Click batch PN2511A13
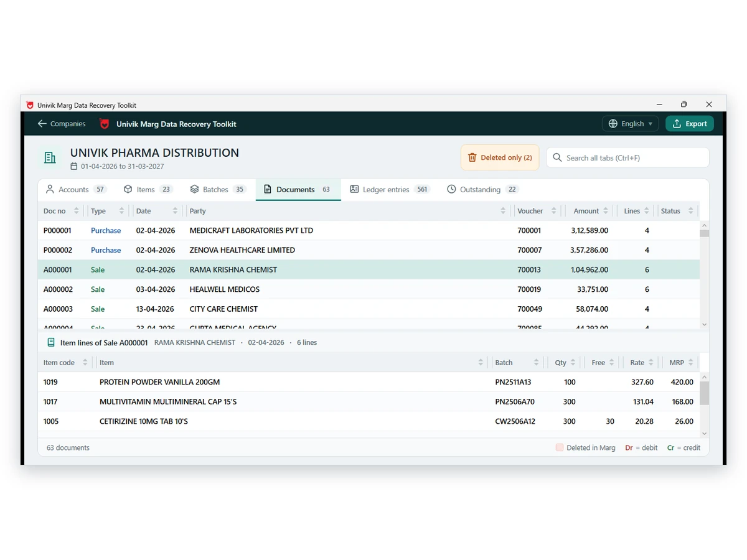 coord(513,382)
